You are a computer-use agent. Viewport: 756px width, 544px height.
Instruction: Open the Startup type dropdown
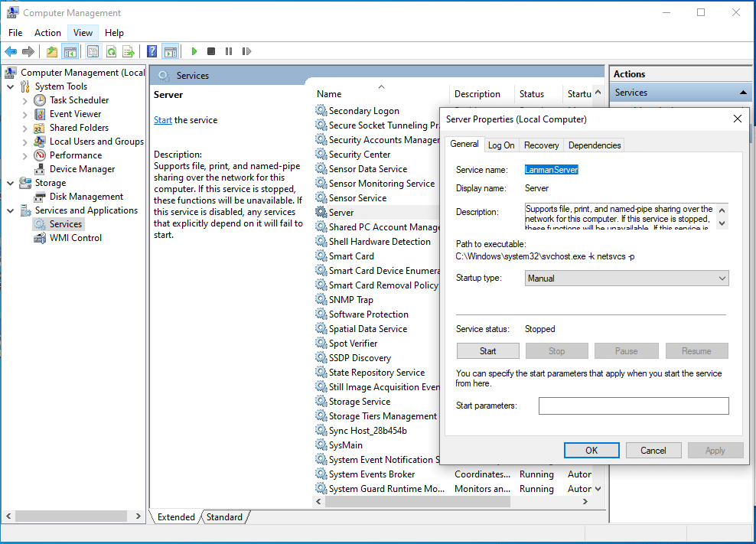click(627, 279)
